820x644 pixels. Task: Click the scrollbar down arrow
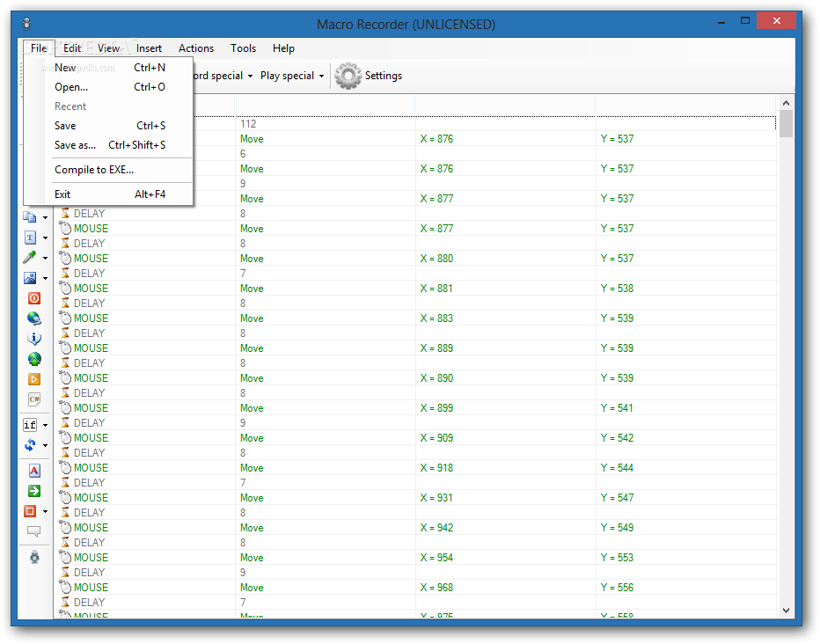click(x=786, y=610)
